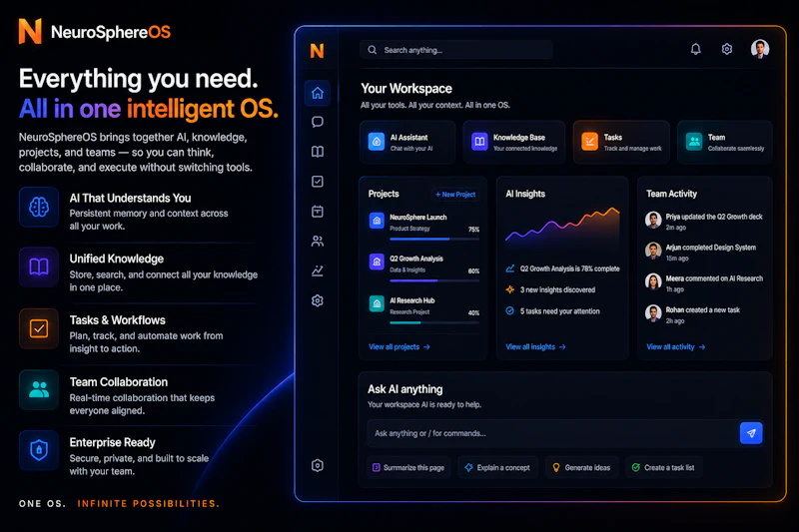Viewport: 799px width, 532px height.
Task: Click trend icon beside Q2 Growth Analysis insight
Action: [510, 268]
